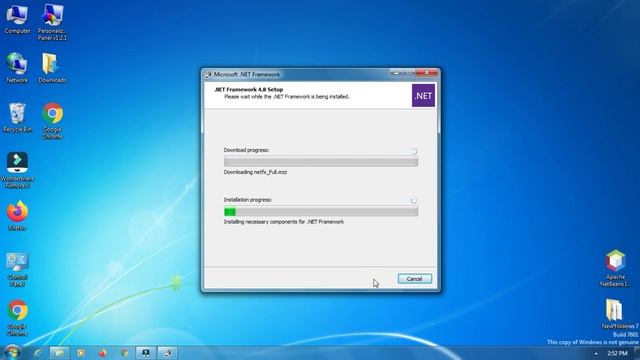Viewport: 640px width, 360px height.
Task: Select the Downloads folder on desktop
Action: (x=52, y=68)
